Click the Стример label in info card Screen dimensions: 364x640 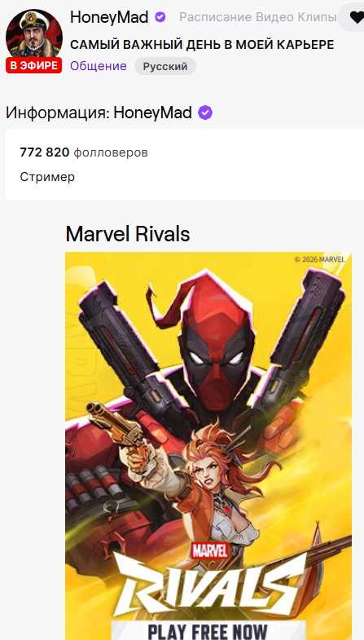pyautogui.click(x=47, y=177)
